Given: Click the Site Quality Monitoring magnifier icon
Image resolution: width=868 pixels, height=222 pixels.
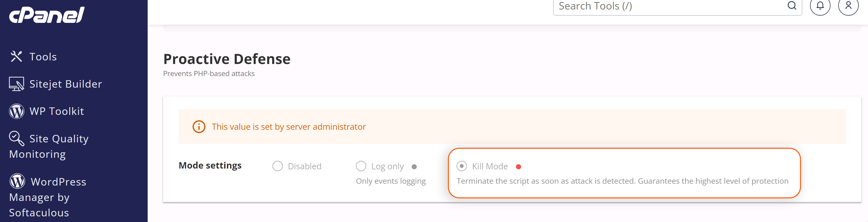Looking at the screenshot, I should [16, 138].
